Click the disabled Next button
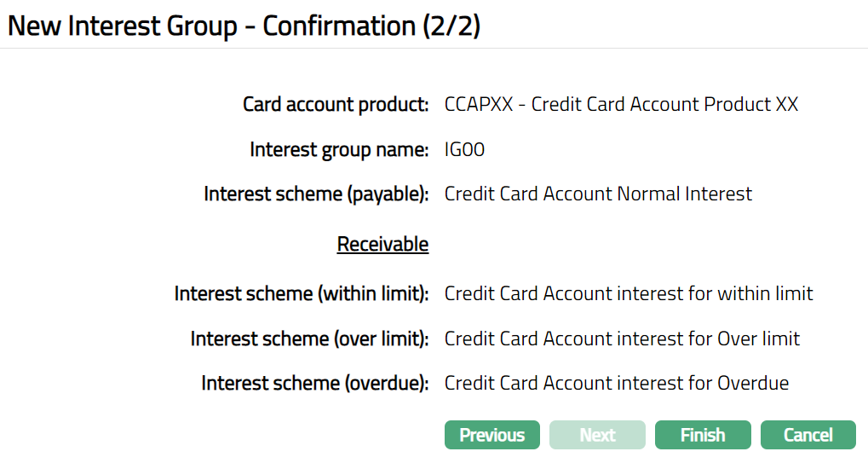 597,435
